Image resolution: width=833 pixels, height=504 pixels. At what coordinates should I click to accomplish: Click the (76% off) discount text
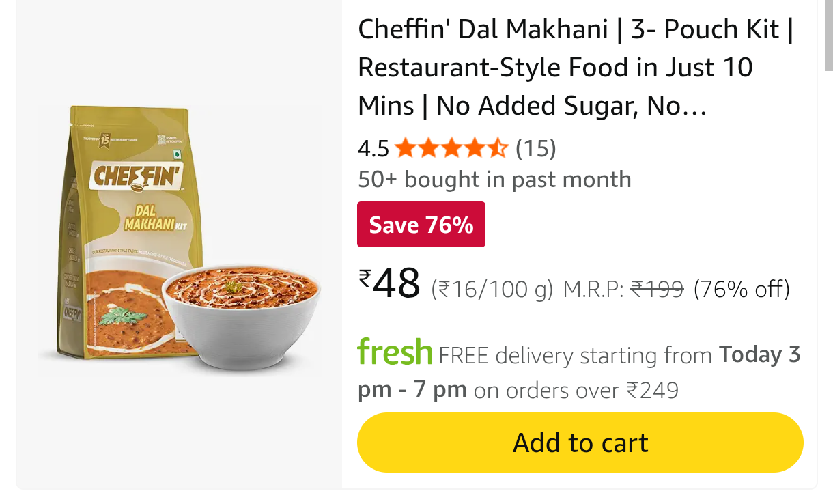pyautogui.click(x=742, y=290)
